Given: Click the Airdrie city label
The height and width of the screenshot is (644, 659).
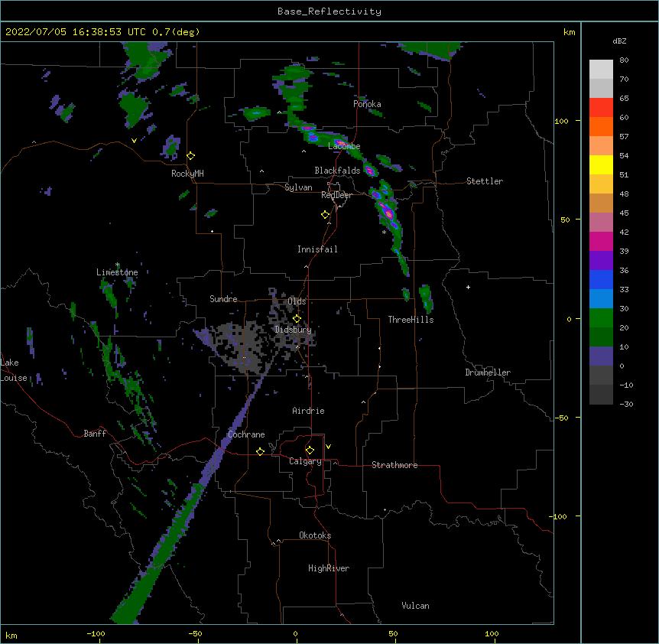Looking at the screenshot, I should click(308, 411).
